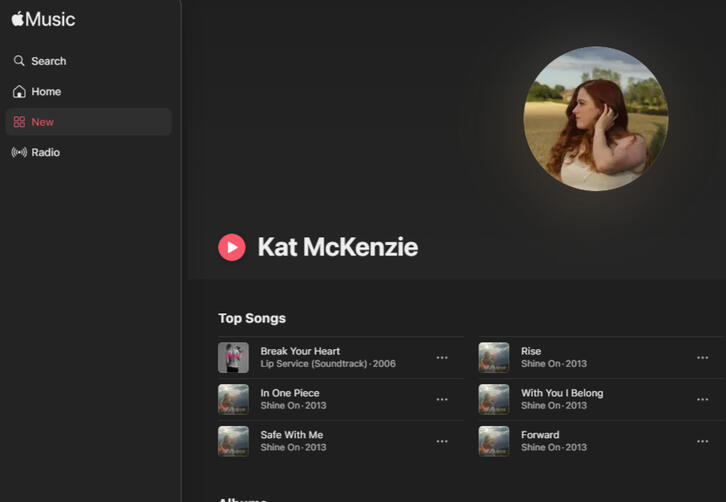Viewport: 726px width, 502px height.
Task: Play Kat McKenzie with red play button
Action: point(232,247)
